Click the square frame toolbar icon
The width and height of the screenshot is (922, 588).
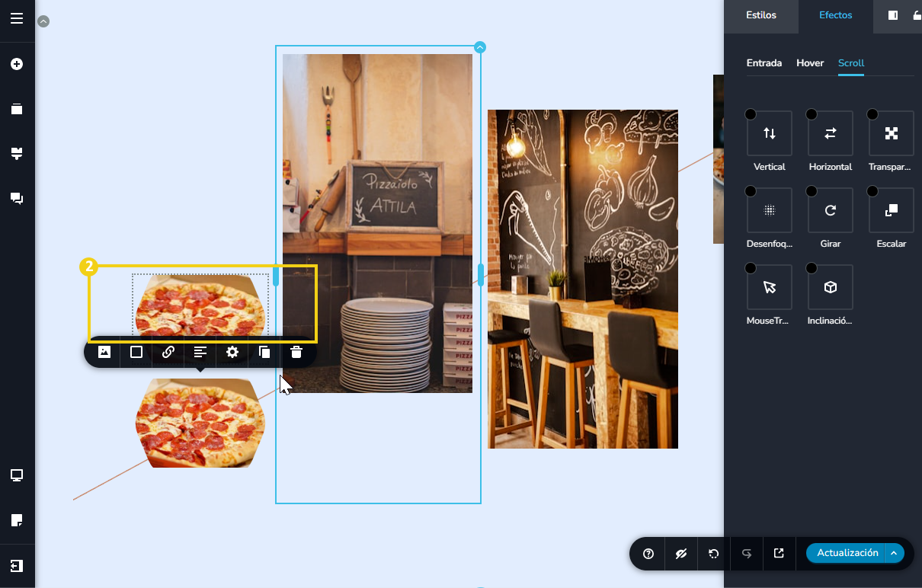(x=136, y=352)
